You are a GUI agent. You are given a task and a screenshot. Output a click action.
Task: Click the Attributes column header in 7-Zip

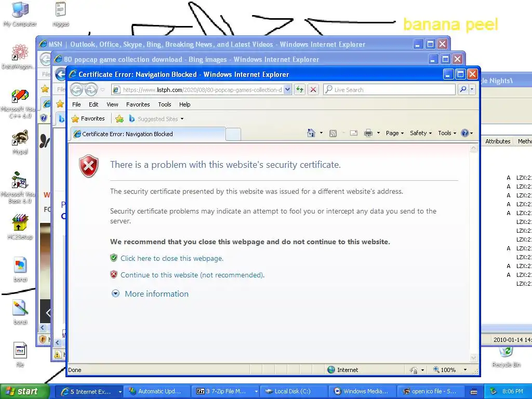pos(498,141)
